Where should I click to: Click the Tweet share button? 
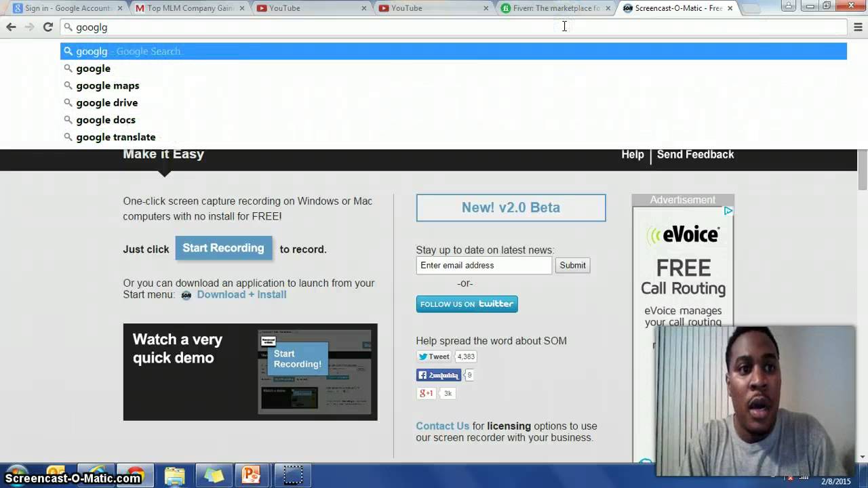tap(433, 357)
